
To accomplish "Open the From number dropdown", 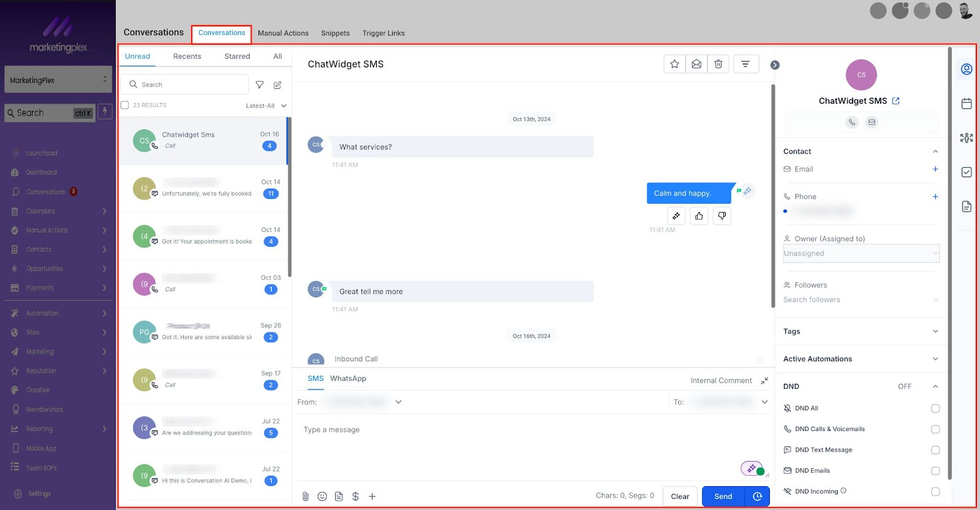I will pyautogui.click(x=398, y=402).
